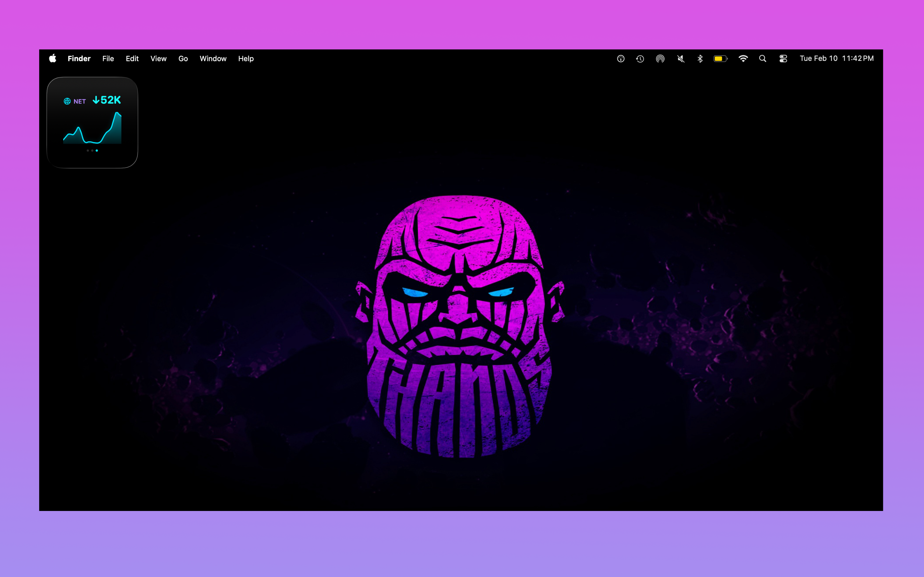Open the File menu in Finder
The width and height of the screenshot is (924, 577).
tap(108, 58)
